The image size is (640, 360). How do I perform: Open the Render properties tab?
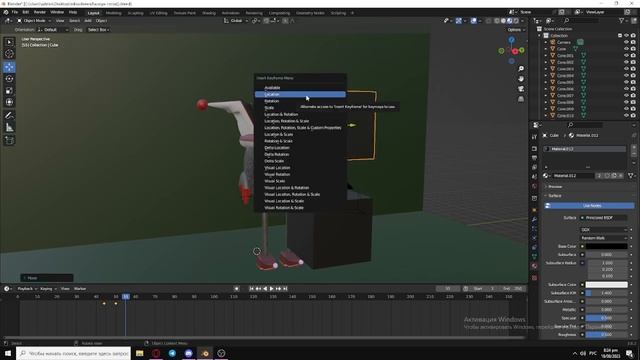tap(535, 149)
